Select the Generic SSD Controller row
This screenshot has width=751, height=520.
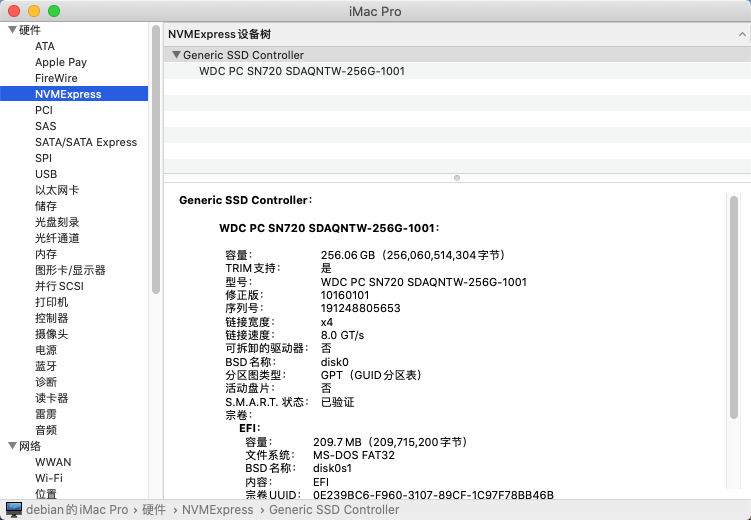pyautogui.click(x=457, y=55)
